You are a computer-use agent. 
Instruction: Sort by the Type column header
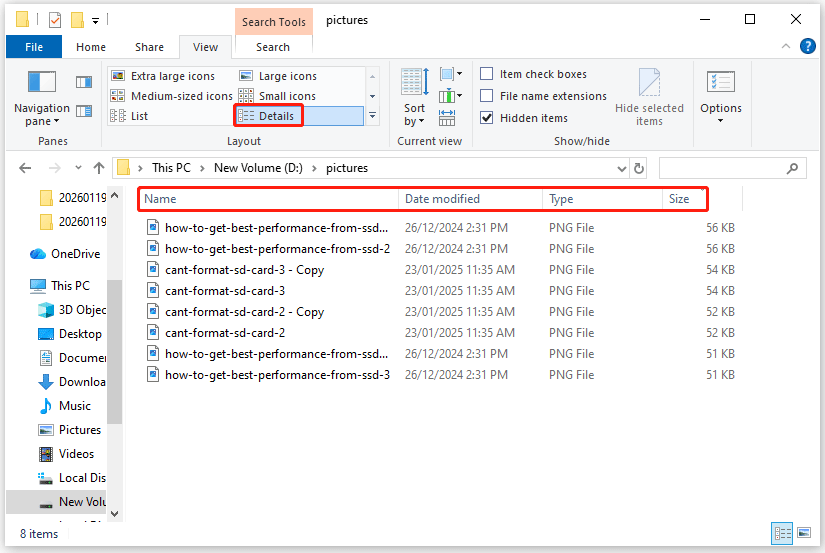[x=602, y=199]
